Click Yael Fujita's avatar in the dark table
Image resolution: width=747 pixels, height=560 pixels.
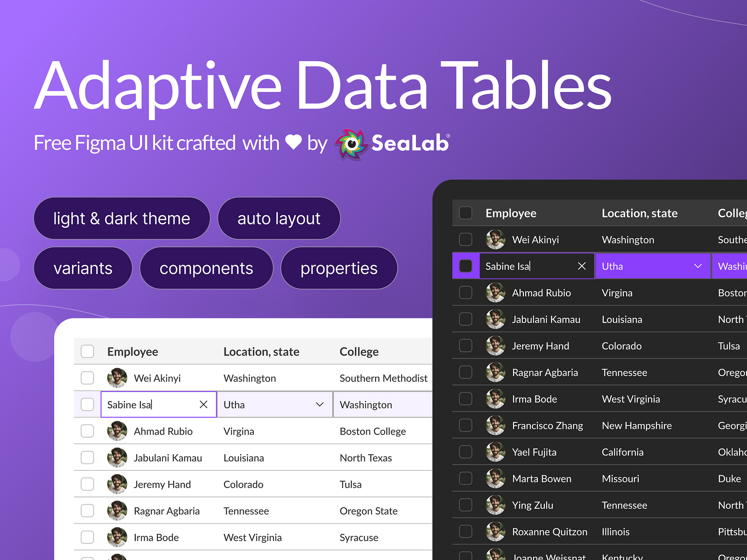495,452
